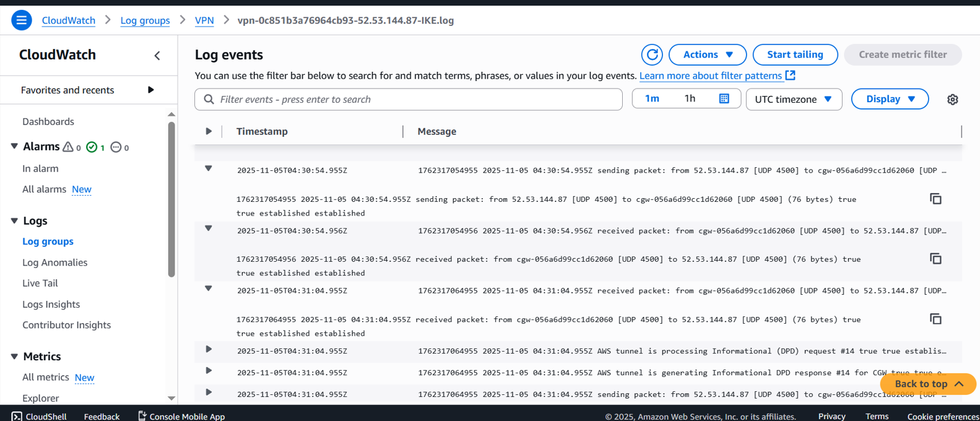Viewport: 980px width, 421px height.
Task: Copy the 04:30:54.955Z sending packet message
Action: (x=935, y=199)
